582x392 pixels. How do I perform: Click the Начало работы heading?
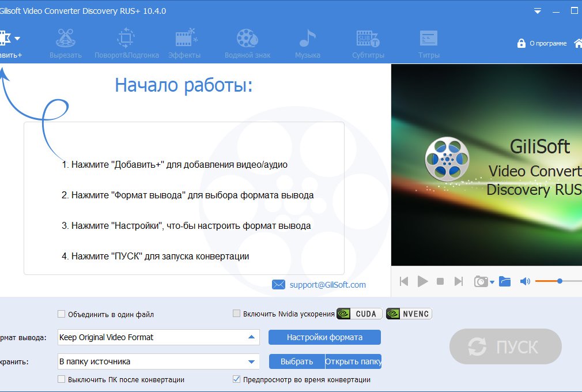[184, 85]
